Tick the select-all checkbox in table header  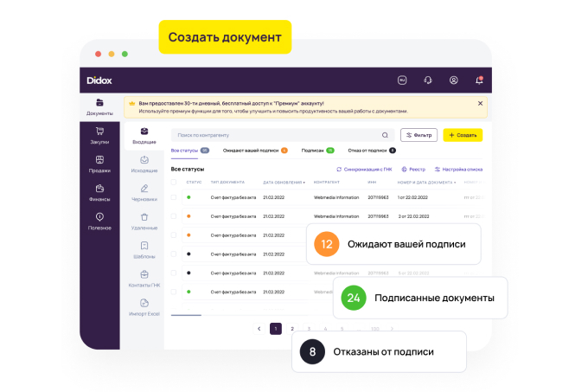tap(174, 183)
